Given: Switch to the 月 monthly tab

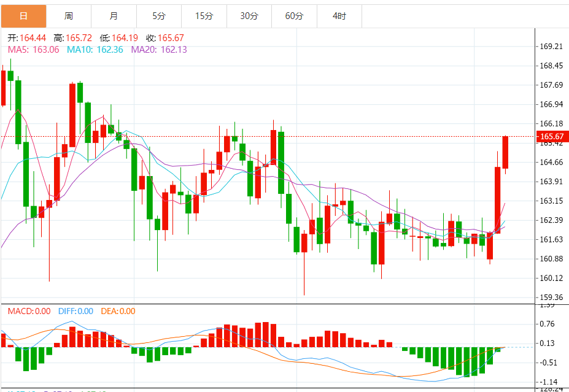Looking at the screenshot, I should [114, 16].
